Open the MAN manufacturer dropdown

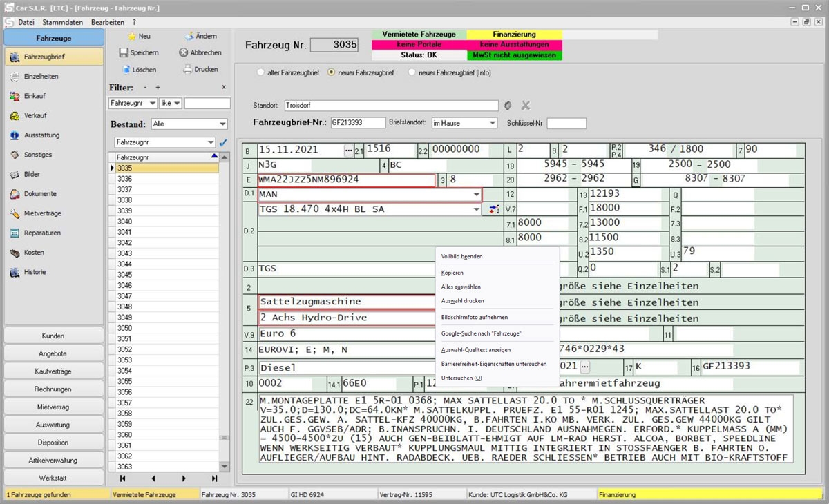[x=476, y=195]
